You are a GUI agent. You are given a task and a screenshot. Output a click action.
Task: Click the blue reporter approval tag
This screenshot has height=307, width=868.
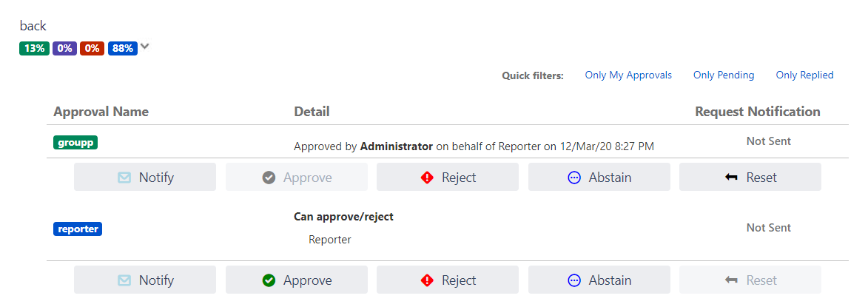[77, 229]
